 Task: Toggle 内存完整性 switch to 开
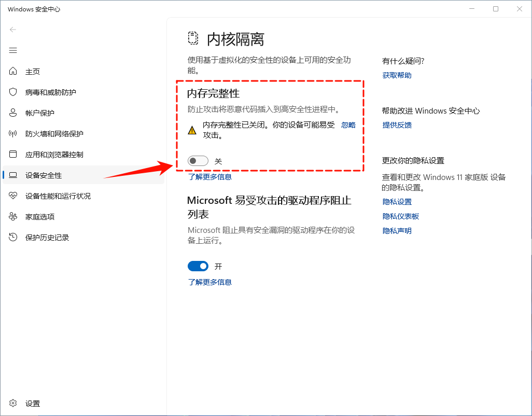(198, 161)
